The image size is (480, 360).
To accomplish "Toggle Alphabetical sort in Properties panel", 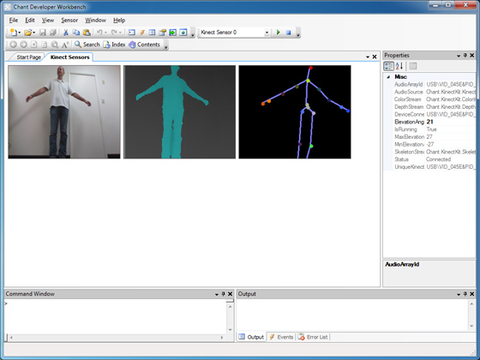I will pyautogui.click(x=399, y=66).
